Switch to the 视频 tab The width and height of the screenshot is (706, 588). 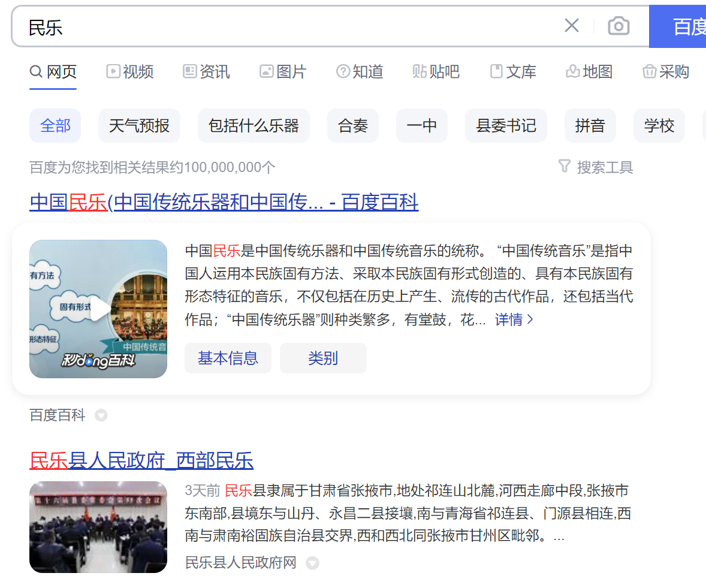[x=129, y=71]
